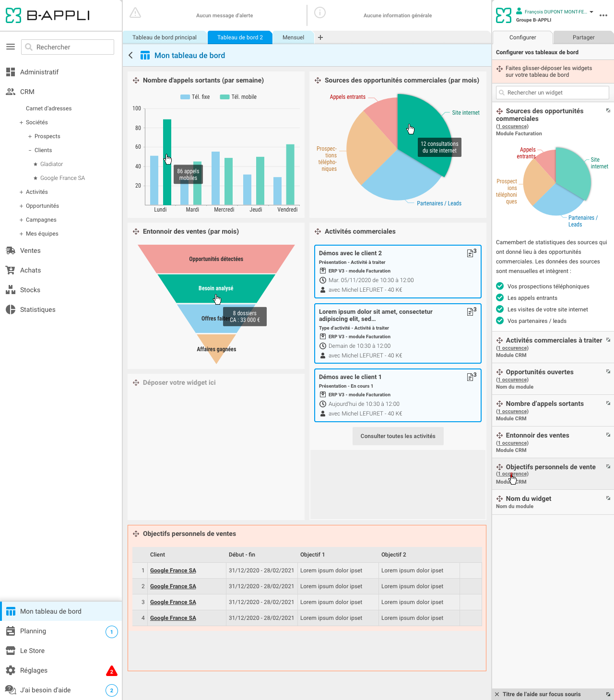The width and height of the screenshot is (614, 700).
Task: Click the general information icon
Action: 320,13
